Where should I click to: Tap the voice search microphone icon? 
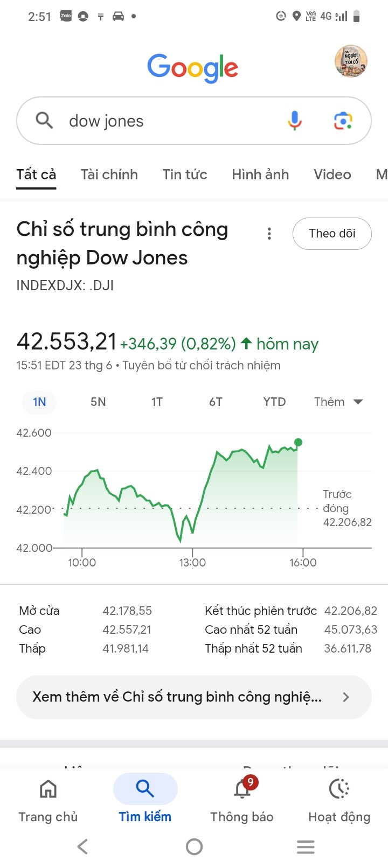click(294, 121)
